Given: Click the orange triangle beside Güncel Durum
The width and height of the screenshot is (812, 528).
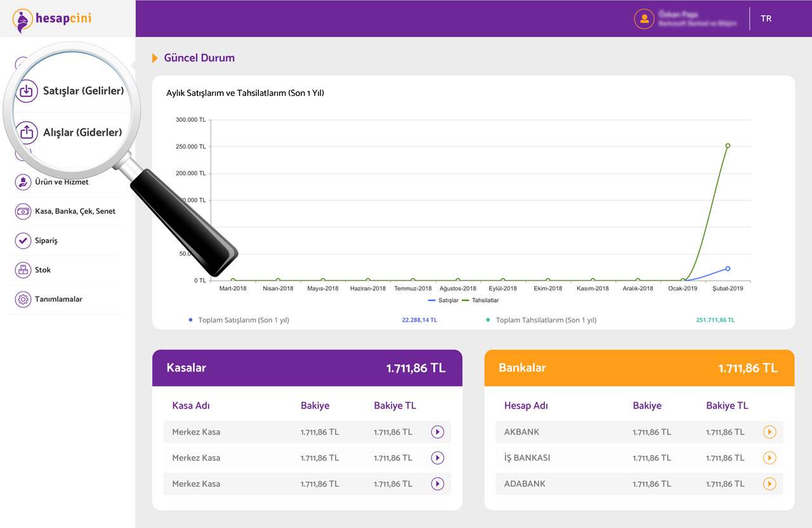Looking at the screenshot, I should click(155, 58).
